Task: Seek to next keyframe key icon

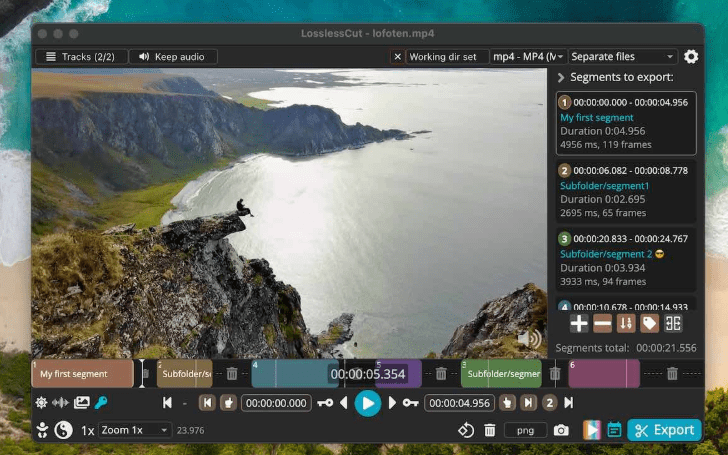Action: pos(410,403)
